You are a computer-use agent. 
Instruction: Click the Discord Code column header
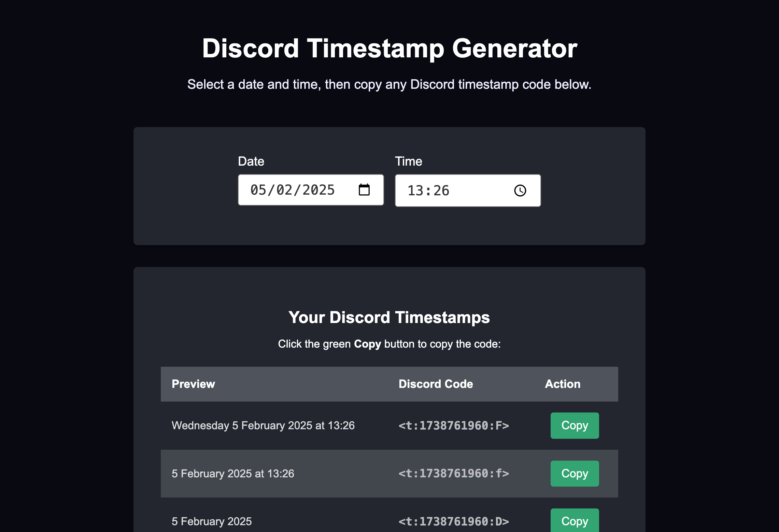436,384
